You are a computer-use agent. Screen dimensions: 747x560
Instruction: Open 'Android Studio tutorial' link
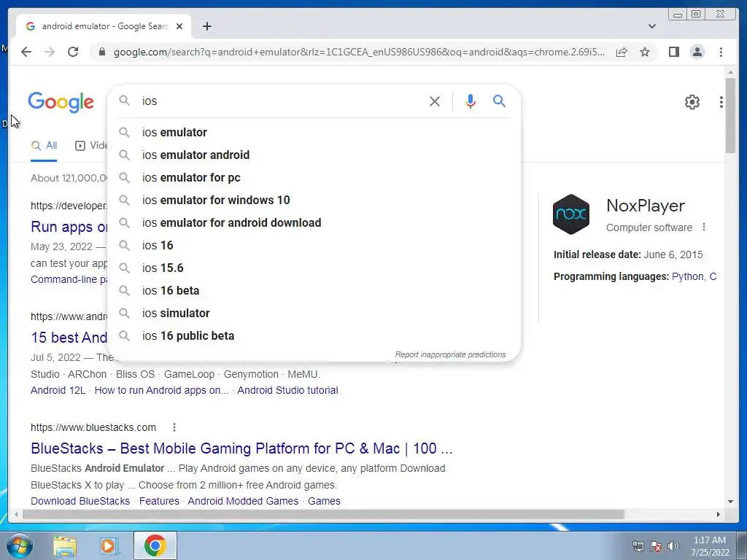point(287,390)
